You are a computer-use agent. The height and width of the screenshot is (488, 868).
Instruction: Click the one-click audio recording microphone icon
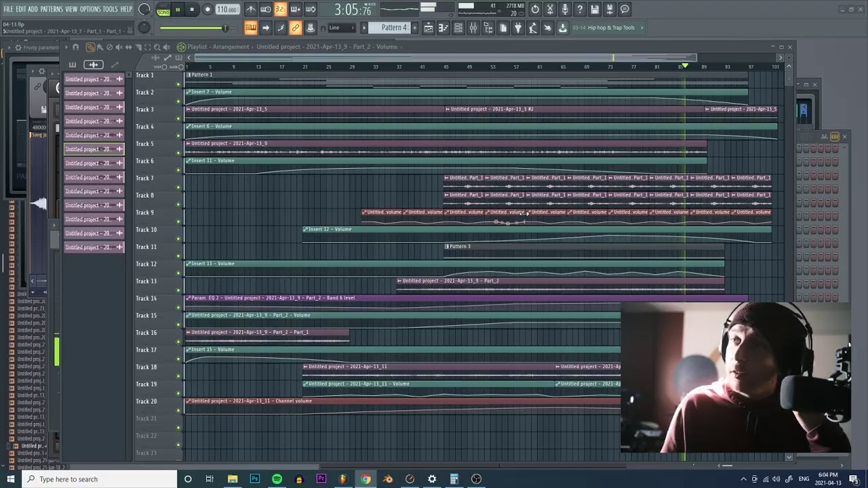(x=565, y=9)
